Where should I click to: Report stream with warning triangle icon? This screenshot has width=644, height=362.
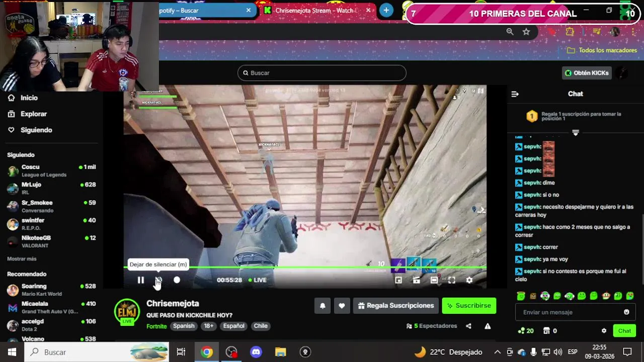click(488, 326)
